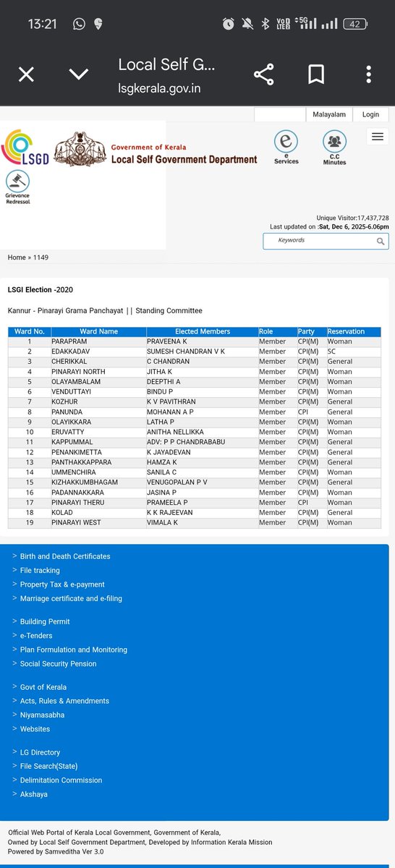Open the Building Permit link
This screenshot has width=395, height=868.
[x=45, y=622]
